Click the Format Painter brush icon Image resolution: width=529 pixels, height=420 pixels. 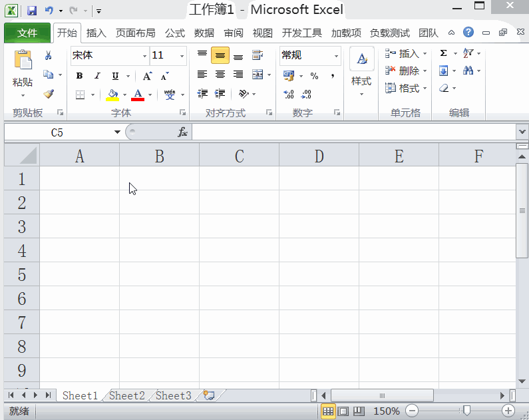[49, 94]
